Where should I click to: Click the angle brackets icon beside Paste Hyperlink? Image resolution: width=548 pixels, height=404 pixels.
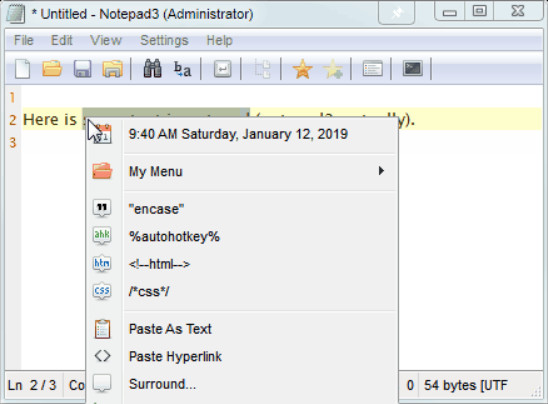tap(102, 356)
